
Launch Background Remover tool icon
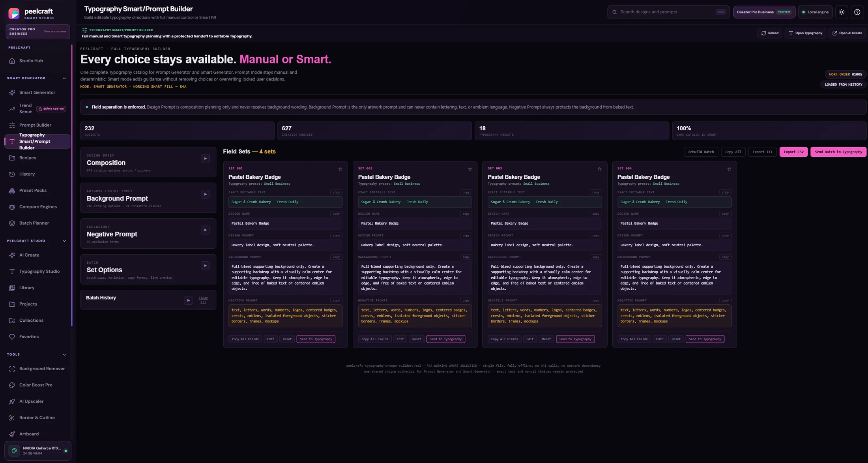pyautogui.click(x=12, y=369)
